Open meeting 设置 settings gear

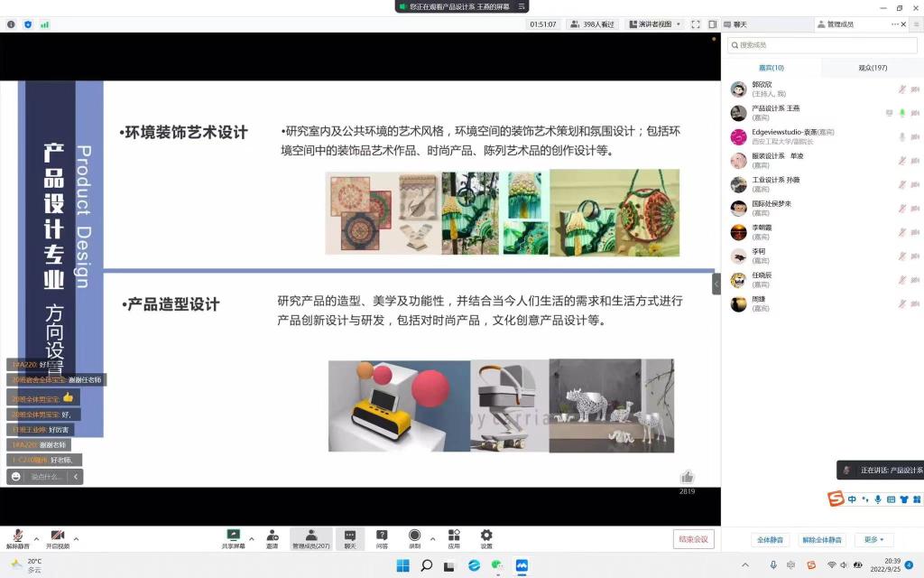pos(486,538)
